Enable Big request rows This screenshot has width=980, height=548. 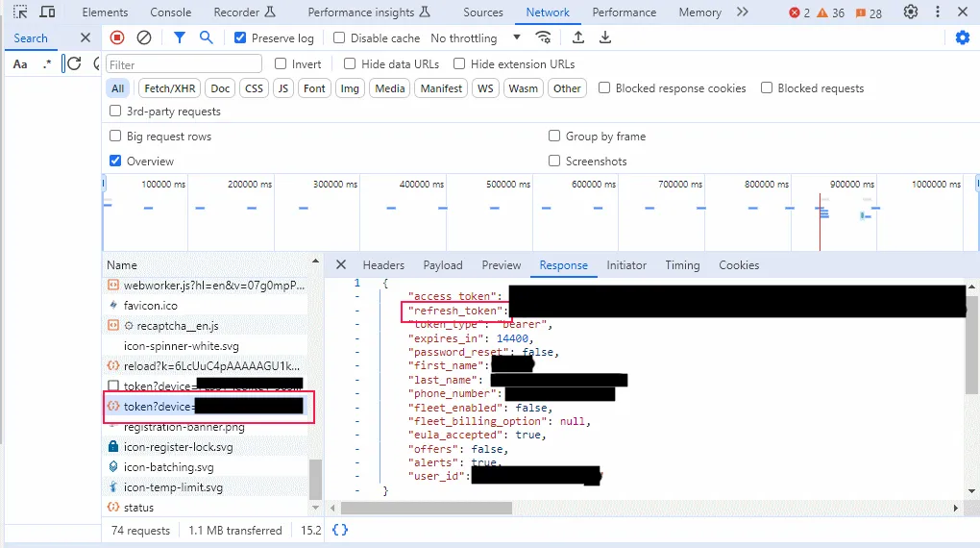(115, 136)
